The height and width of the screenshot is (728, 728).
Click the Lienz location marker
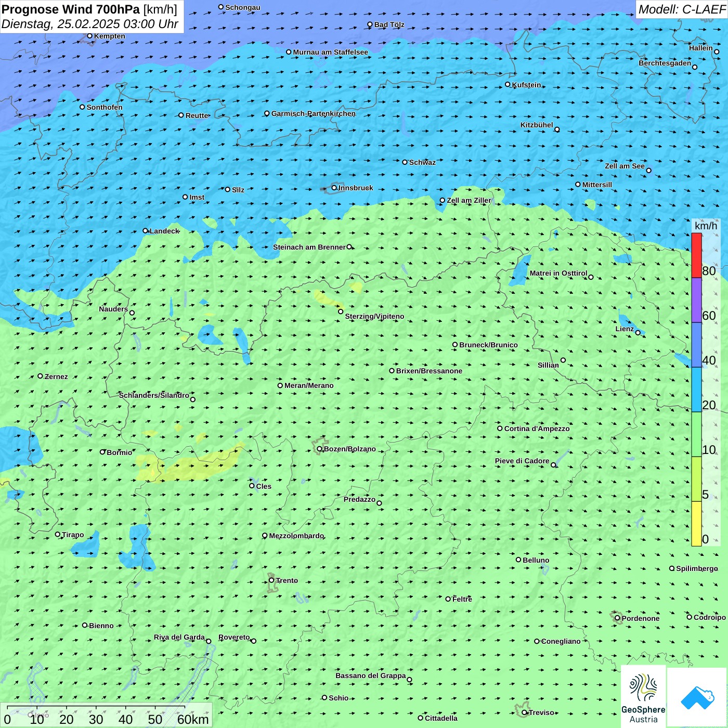638,332
